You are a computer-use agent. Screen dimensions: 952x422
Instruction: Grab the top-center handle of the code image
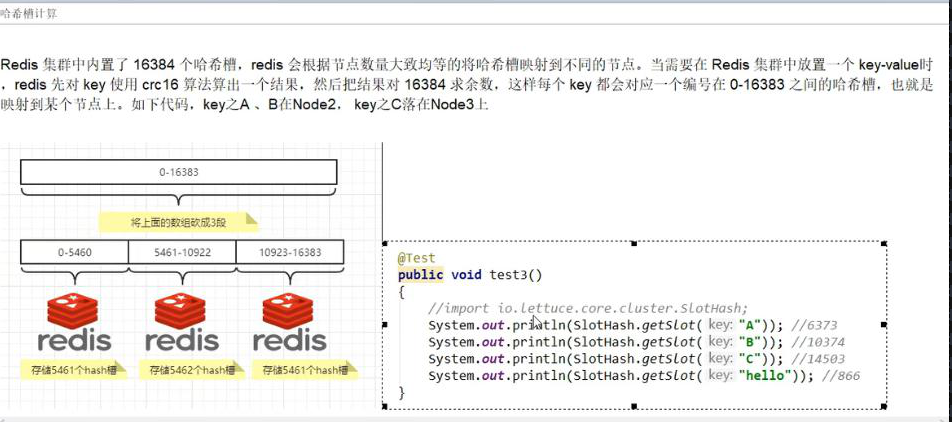point(634,243)
